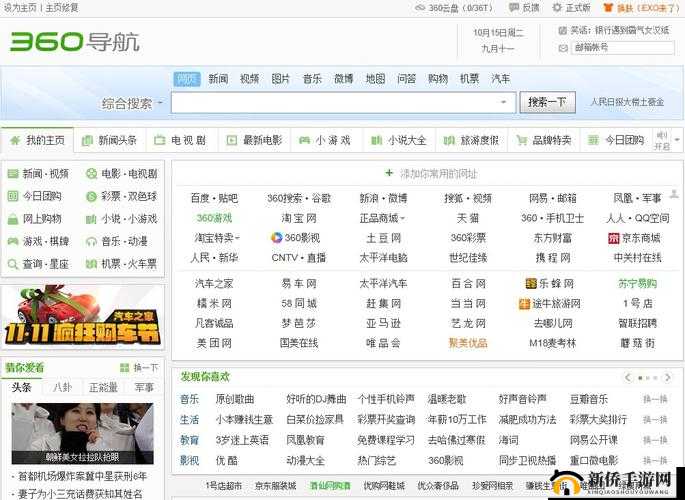The height and width of the screenshot is (500, 685).
Task: Click the 360导航 logo
Action: coord(74,42)
